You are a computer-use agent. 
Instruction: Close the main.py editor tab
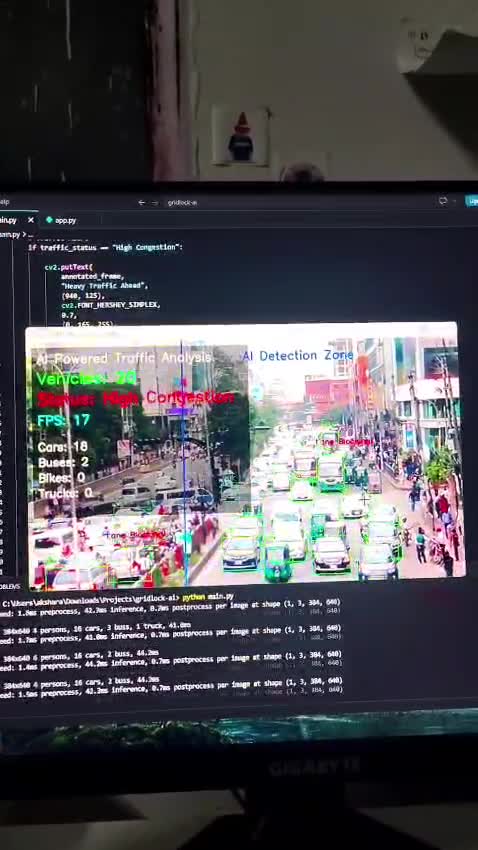pyautogui.click(x=31, y=220)
